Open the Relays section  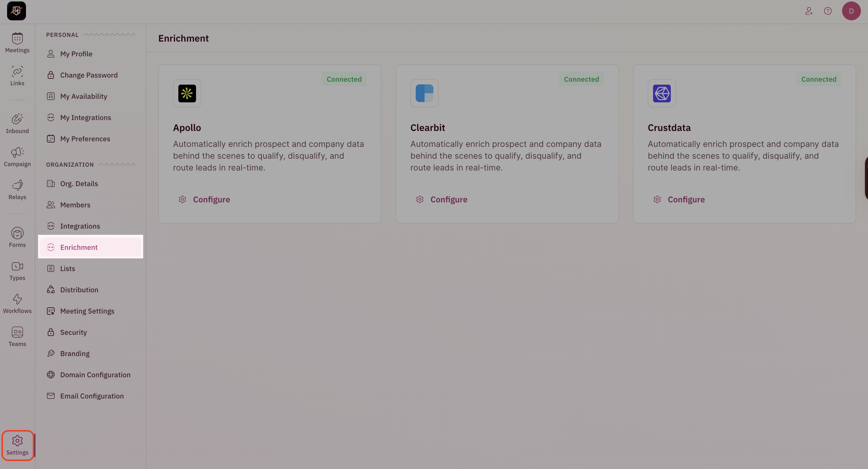click(x=17, y=190)
